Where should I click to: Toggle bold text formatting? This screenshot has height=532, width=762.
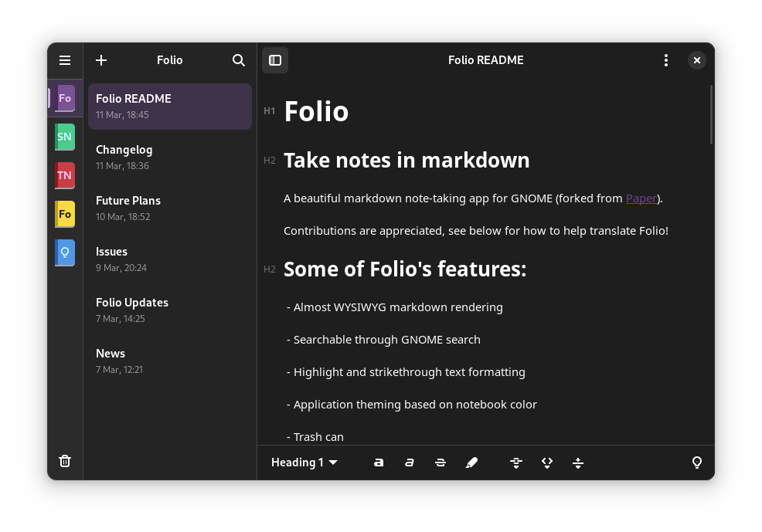point(379,463)
